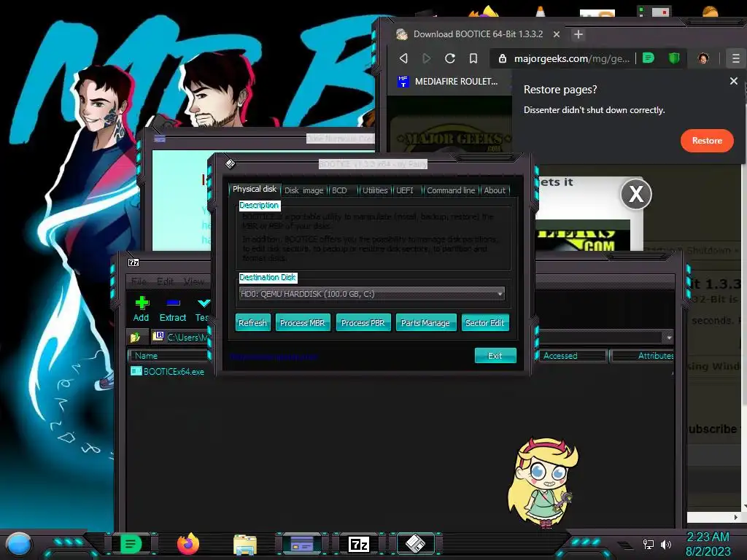Viewport: 747px width, 560px height.
Task: Open the File menu in 7-Zip
Action: click(x=139, y=281)
